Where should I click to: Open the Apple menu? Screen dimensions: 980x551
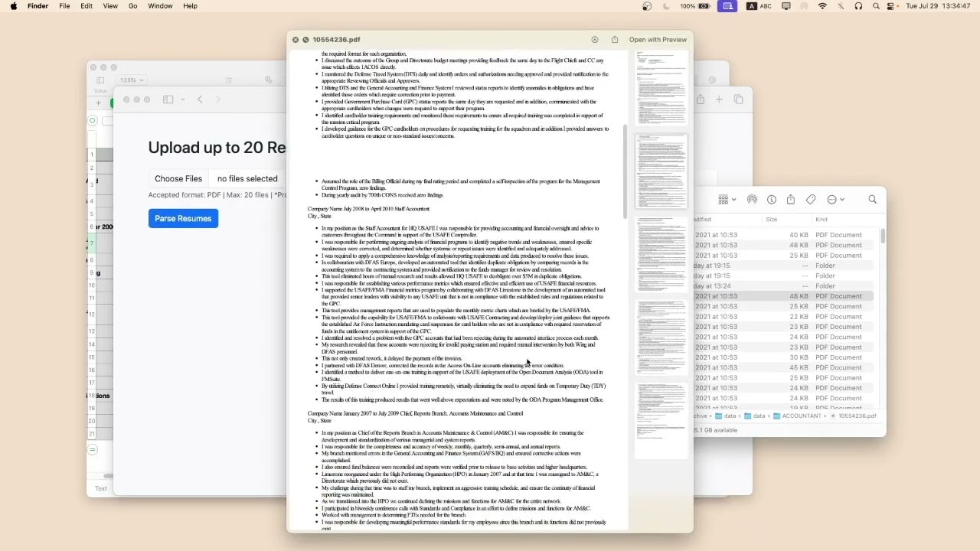coord(13,6)
